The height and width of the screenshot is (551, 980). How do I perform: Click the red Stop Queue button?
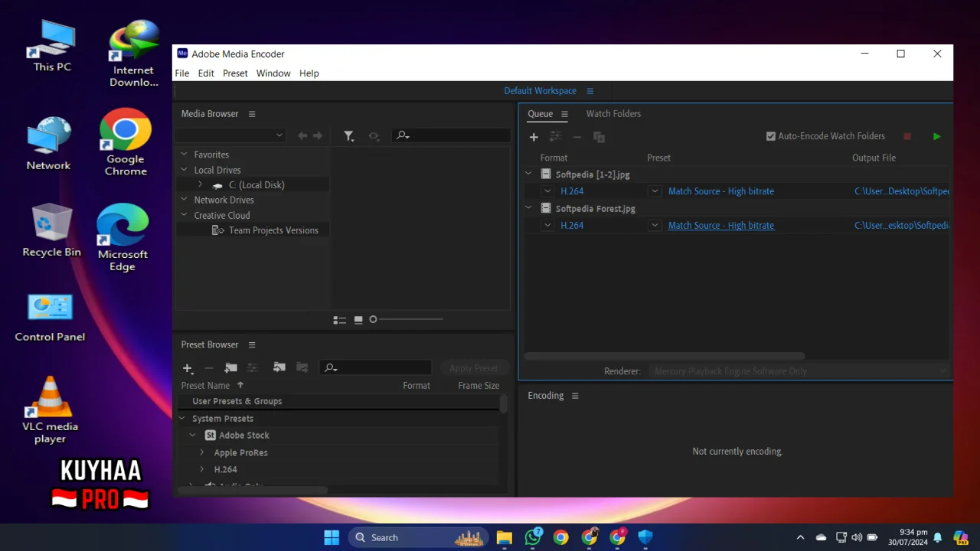907,136
